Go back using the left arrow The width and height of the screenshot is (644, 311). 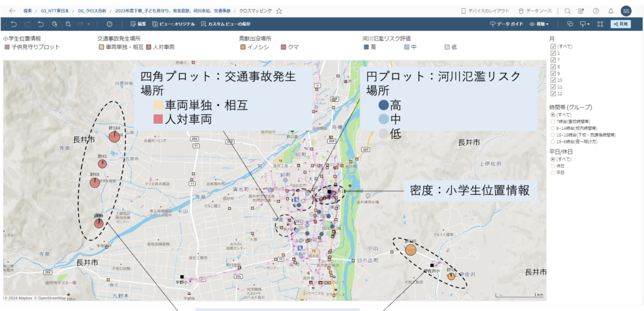[12, 11]
